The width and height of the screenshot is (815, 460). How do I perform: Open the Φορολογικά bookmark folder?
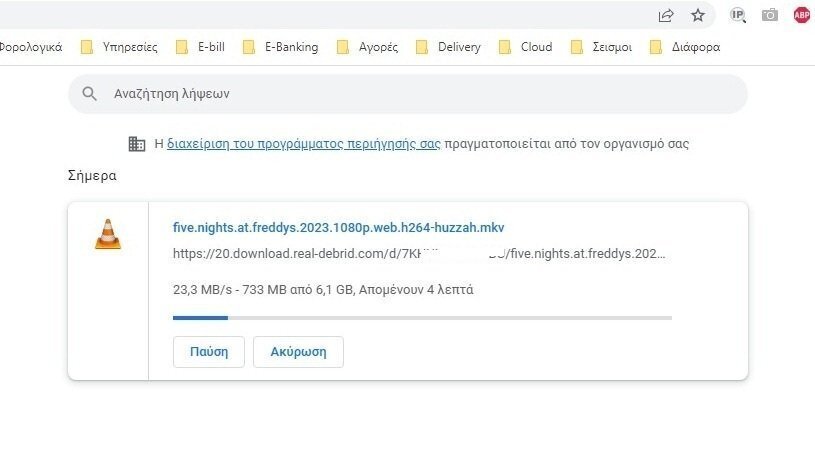31,47
